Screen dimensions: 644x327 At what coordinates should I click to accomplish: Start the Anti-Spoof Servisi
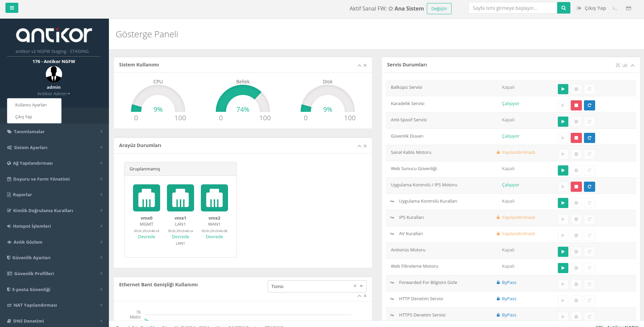pyautogui.click(x=563, y=122)
